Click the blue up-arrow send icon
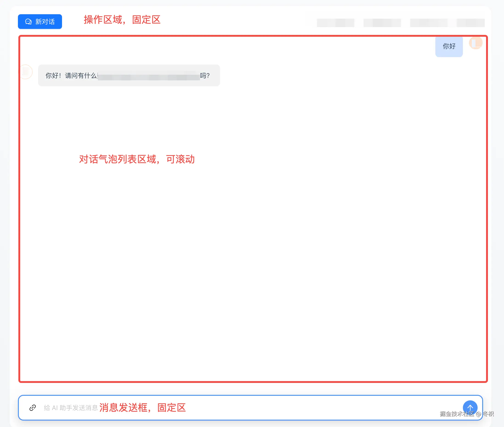This screenshot has height=427, width=504. point(470,408)
